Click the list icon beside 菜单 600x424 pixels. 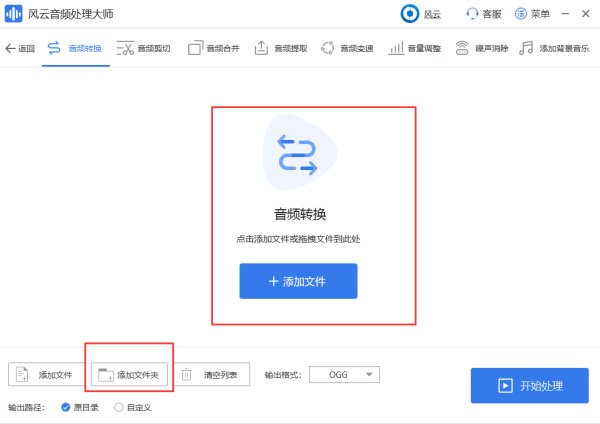pyautogui.click(x=521, y=14)
